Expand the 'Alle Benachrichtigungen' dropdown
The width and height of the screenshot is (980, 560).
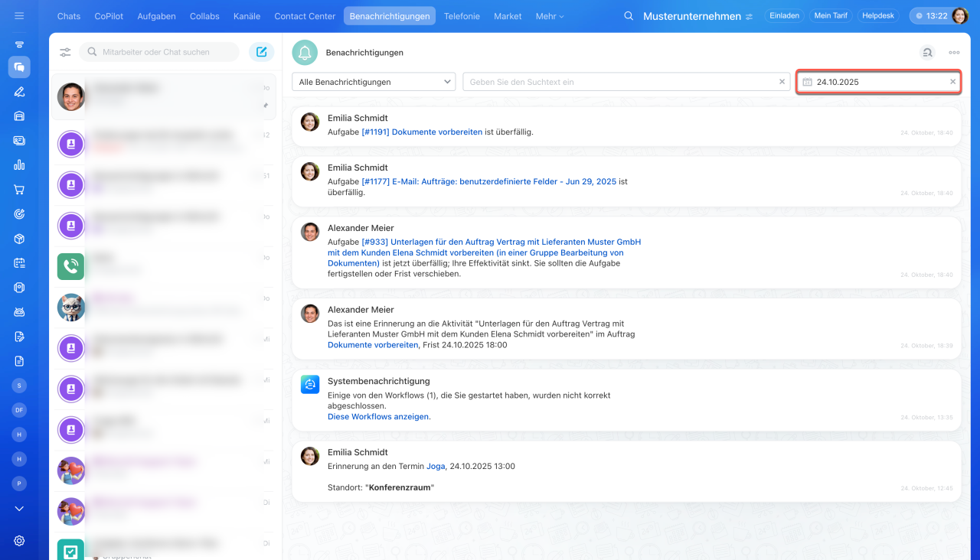(x=374, y=82)
